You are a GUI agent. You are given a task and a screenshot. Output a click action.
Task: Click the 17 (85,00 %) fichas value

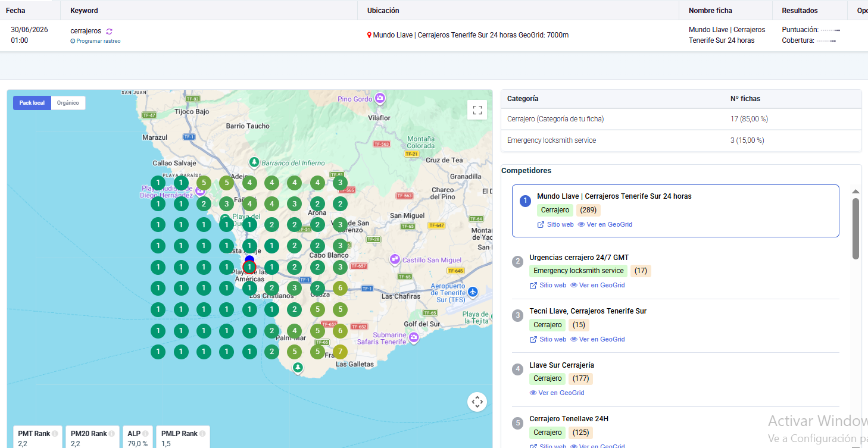749,119
